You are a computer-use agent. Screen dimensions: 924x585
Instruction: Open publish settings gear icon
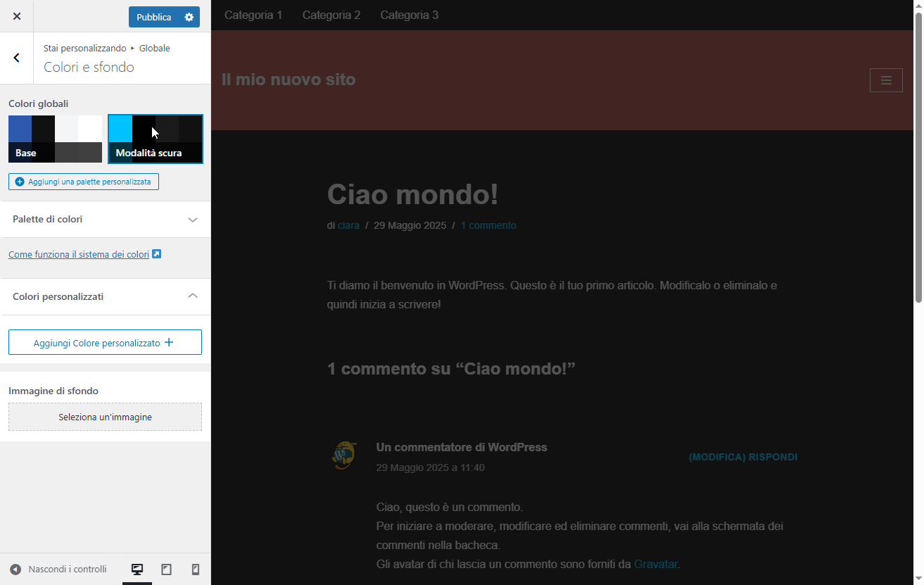tap(189, 17)
